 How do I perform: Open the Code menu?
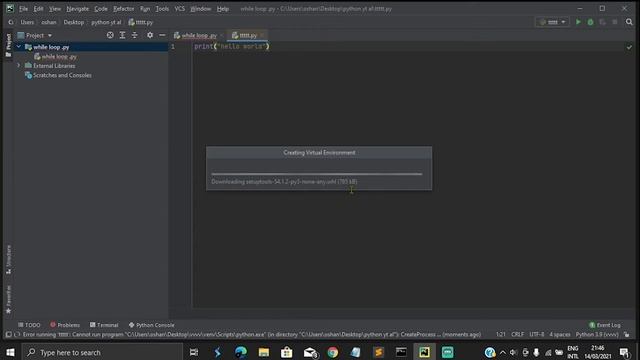pyautogui.click(x=101, y=9)
